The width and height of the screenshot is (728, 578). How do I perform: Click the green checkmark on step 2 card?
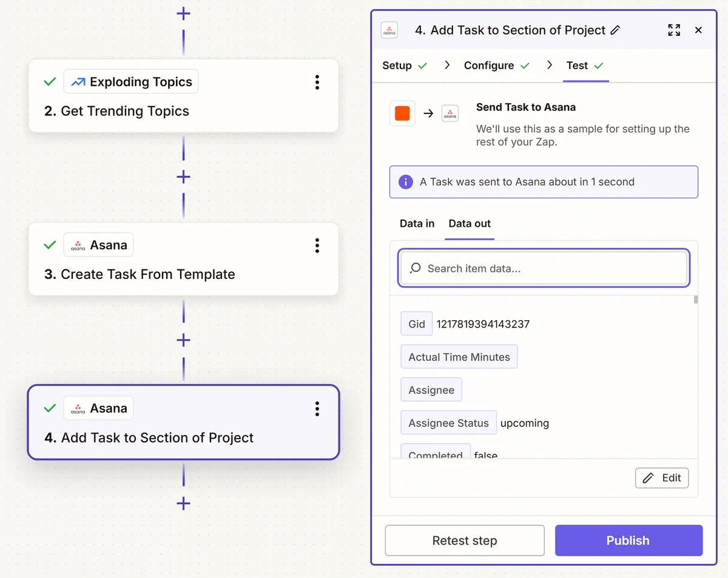50,82
